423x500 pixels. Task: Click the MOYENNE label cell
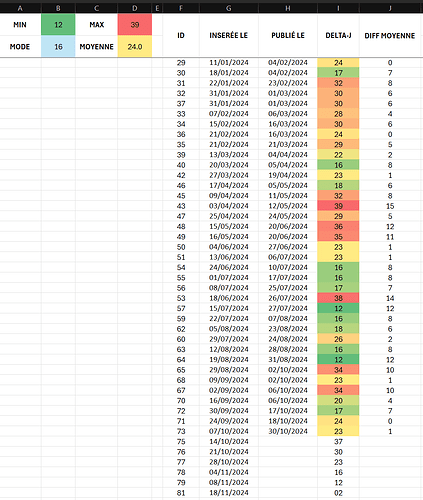(96, 46)
